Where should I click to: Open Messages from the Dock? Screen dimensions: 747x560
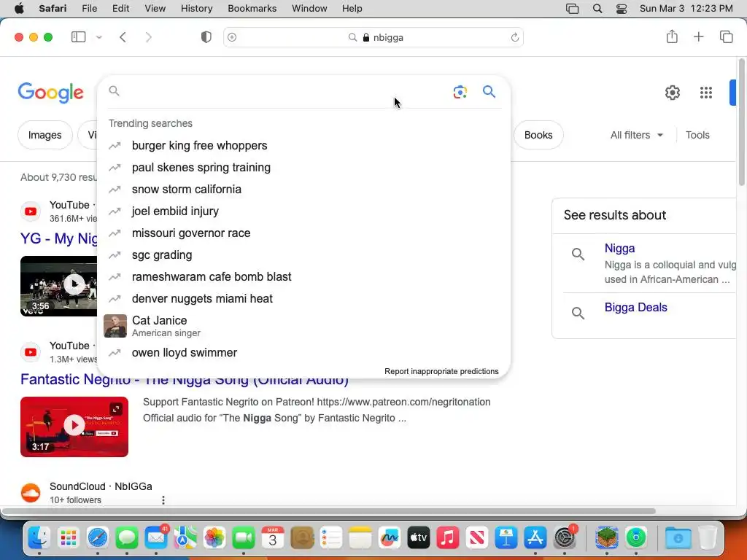pyautogui.click(x=127, y=538)
